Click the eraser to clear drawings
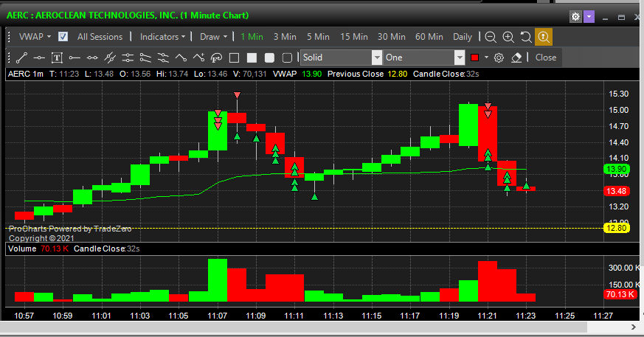 tap(516, 58)
